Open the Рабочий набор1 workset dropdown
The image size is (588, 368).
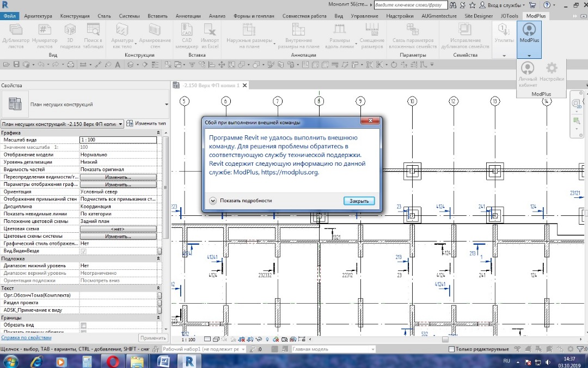pos(204,349)
